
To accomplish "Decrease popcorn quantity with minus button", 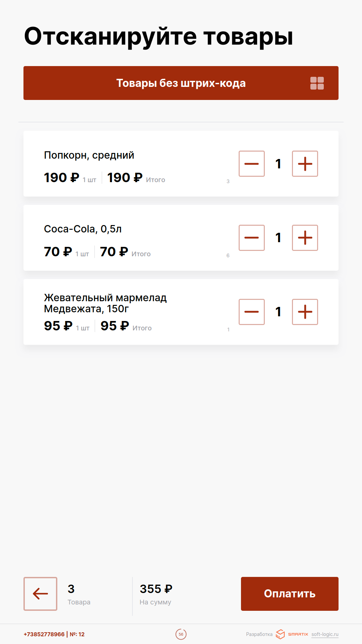I will pos(252,164).
